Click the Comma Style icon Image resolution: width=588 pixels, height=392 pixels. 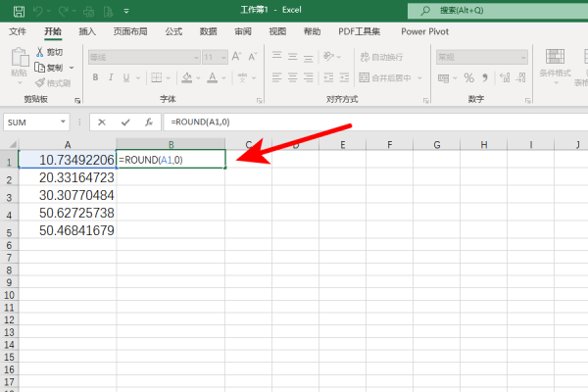coord(485,77)
